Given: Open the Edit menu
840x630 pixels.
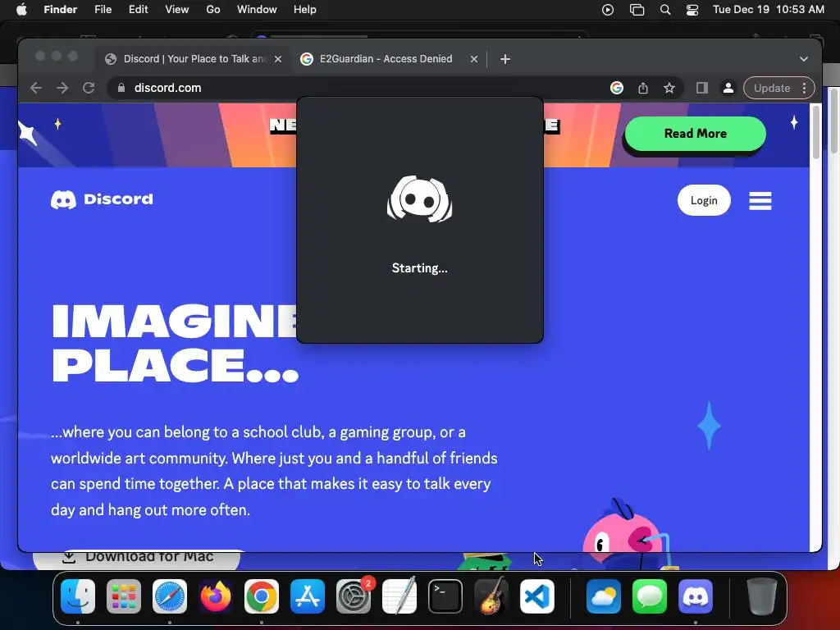Looking at the screenshot, I should [x=138, y=10].
